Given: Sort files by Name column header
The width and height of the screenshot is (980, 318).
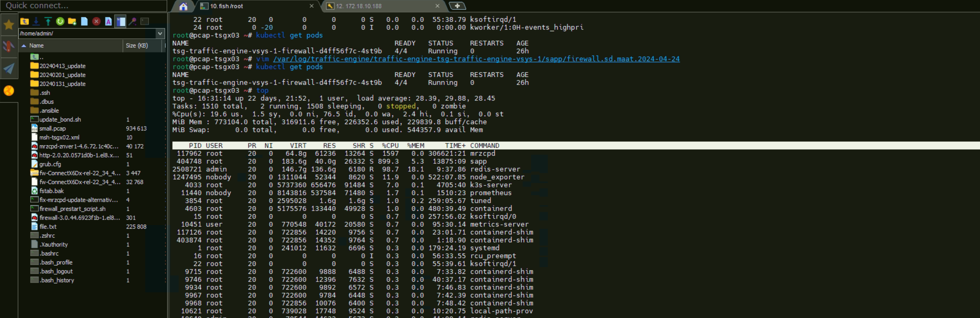Looking at the screenshot, I should click(x=37, y=46).
